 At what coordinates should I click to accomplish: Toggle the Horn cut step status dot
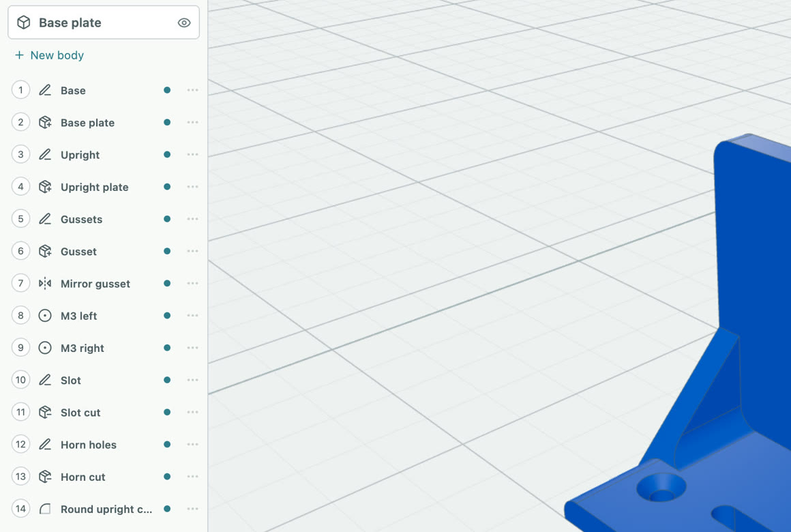click(167, 477)
